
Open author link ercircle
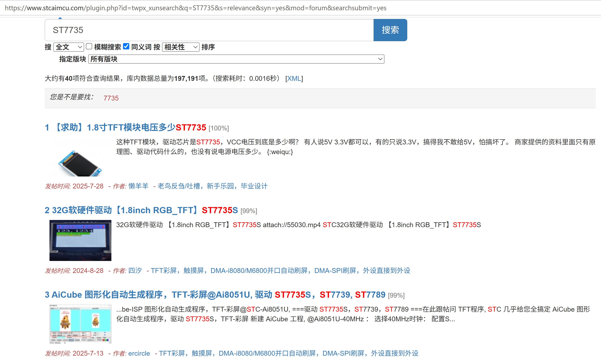(139, 353)
